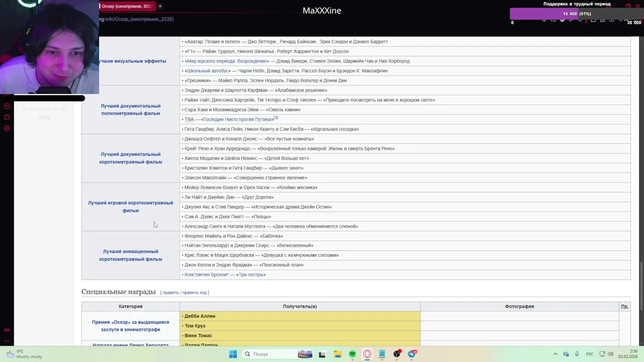The height and width of the screenshot is (362, 644).
Task: Switch the РУС input language indicator
Action: pos(590,354)
